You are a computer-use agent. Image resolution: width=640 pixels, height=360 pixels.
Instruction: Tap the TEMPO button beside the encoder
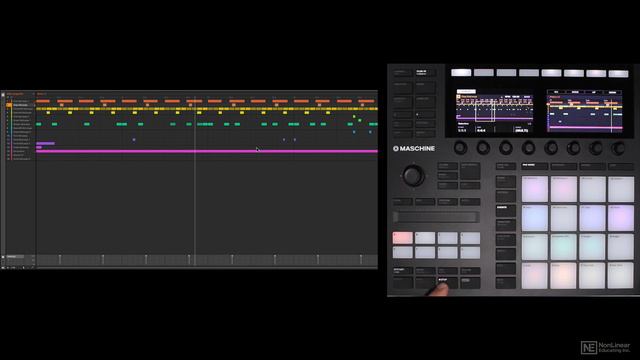pyautogui.click(x=447, y=186)
